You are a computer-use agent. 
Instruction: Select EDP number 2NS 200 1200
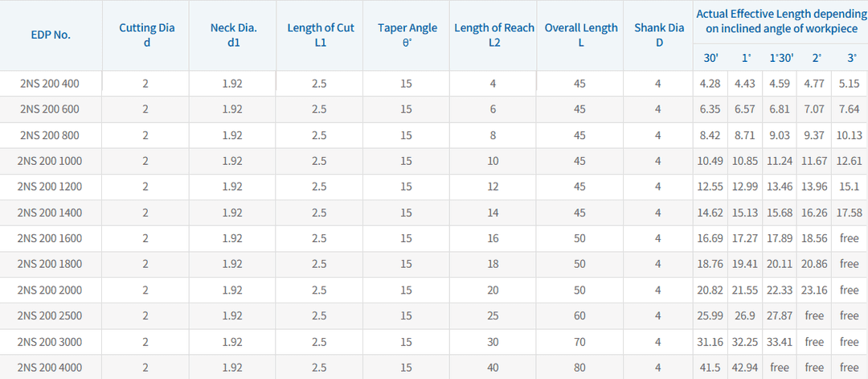click(50, 187)
